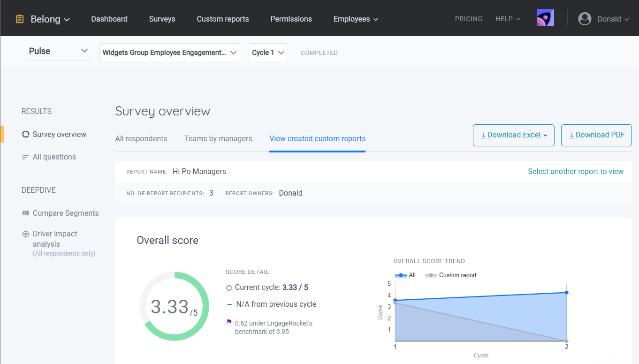Open the Donald account dropdown
This screenshot has width=639, height=364.
pos(613,19)
